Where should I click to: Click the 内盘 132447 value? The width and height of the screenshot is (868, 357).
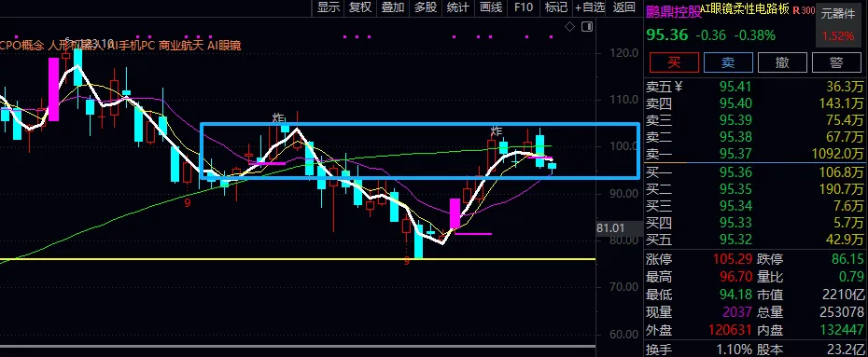(841, 330)
